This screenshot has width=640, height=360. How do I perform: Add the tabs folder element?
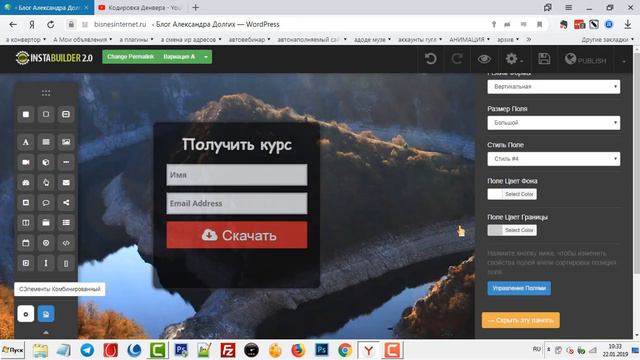(x=46, y=223)
